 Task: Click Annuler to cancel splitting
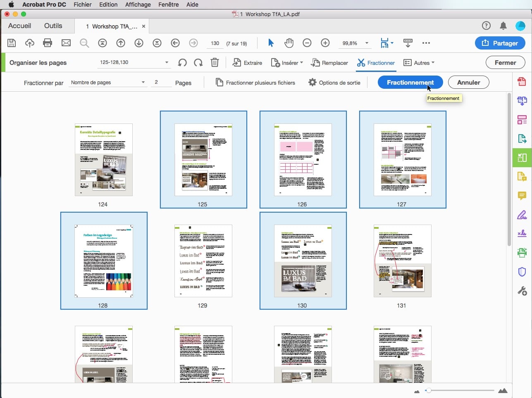pyautogui.click(x=469, y=82)
